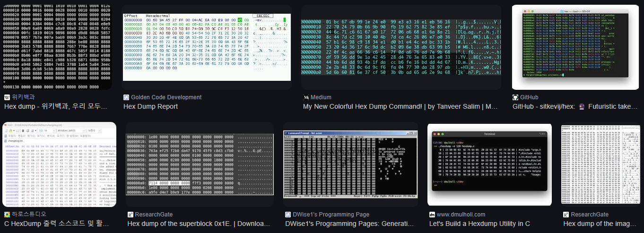
Task: Open the 'Hex Dump Report' result title
Action: (151, 106)
